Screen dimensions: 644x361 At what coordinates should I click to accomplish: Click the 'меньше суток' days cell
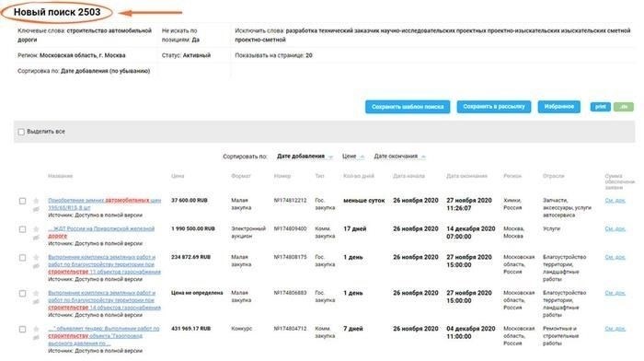[364, 201]
